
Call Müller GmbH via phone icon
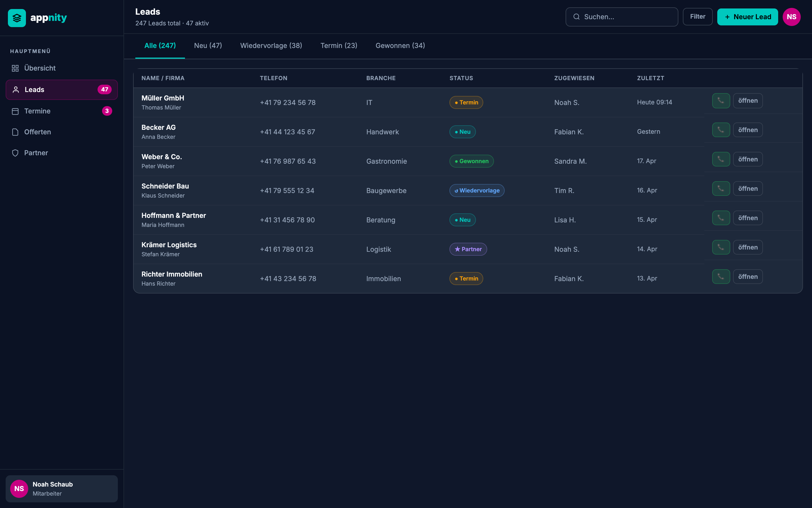(721, 101)
